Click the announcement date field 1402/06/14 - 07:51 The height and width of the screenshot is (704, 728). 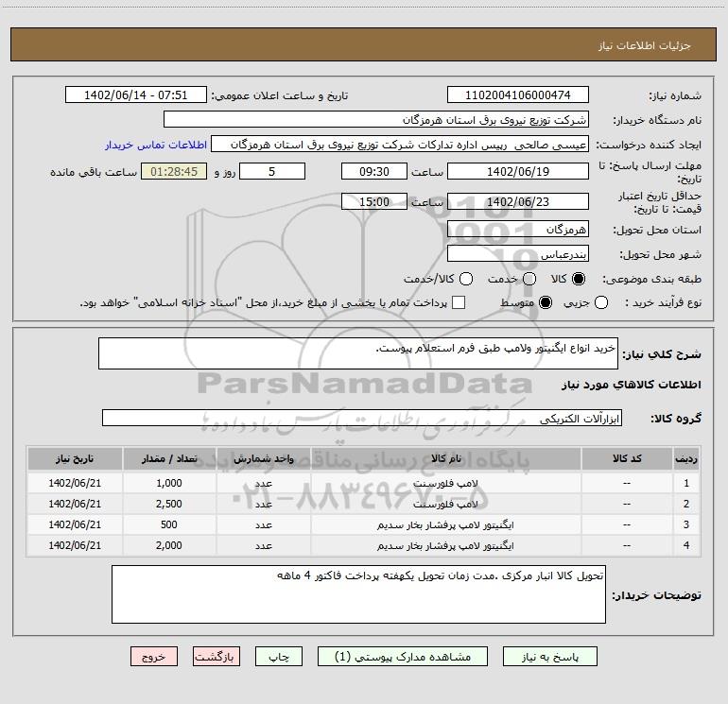(x=135, y=94)
